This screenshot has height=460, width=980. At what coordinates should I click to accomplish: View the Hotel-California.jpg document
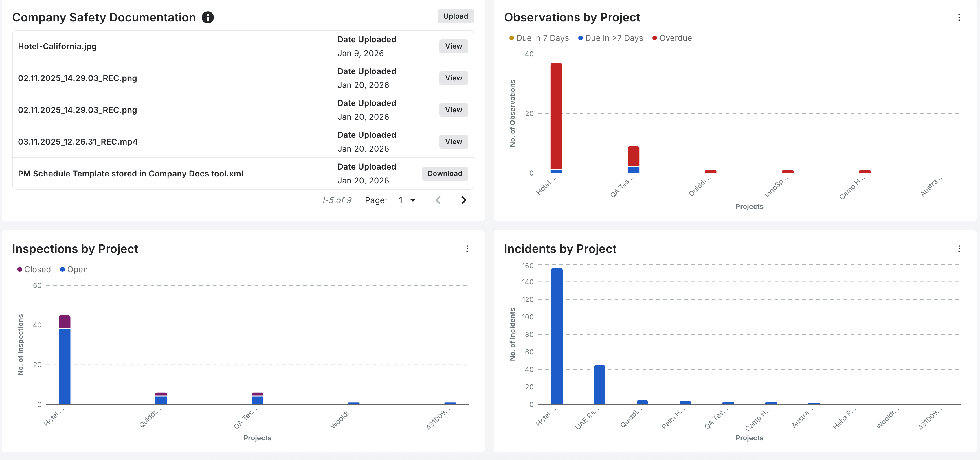454,46
